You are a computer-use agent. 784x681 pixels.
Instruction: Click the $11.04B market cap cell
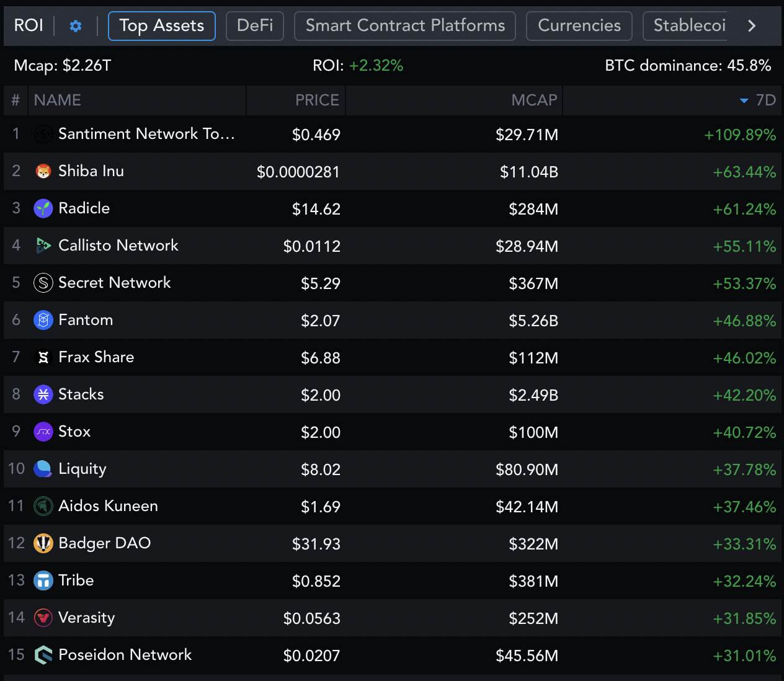coord(529,172)
